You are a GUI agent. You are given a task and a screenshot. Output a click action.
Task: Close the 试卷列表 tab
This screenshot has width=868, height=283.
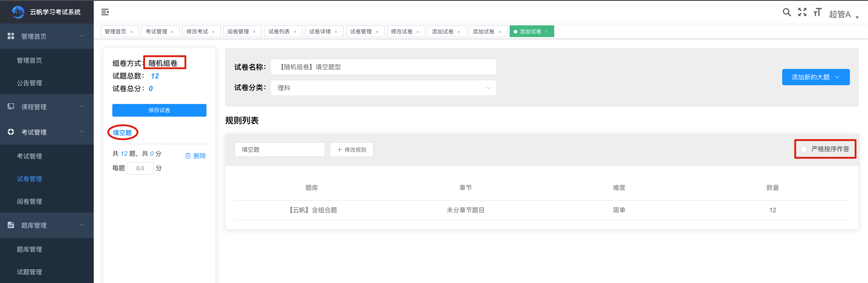coord(295,32)
